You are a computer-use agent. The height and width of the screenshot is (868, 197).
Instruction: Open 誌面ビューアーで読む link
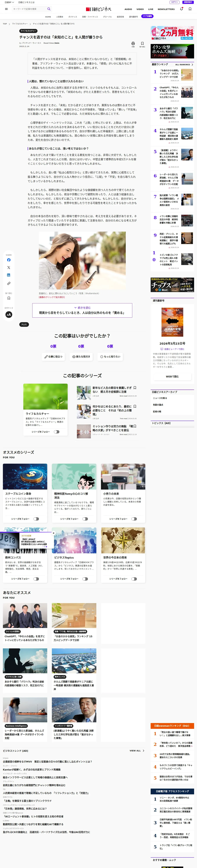[172, 349]
